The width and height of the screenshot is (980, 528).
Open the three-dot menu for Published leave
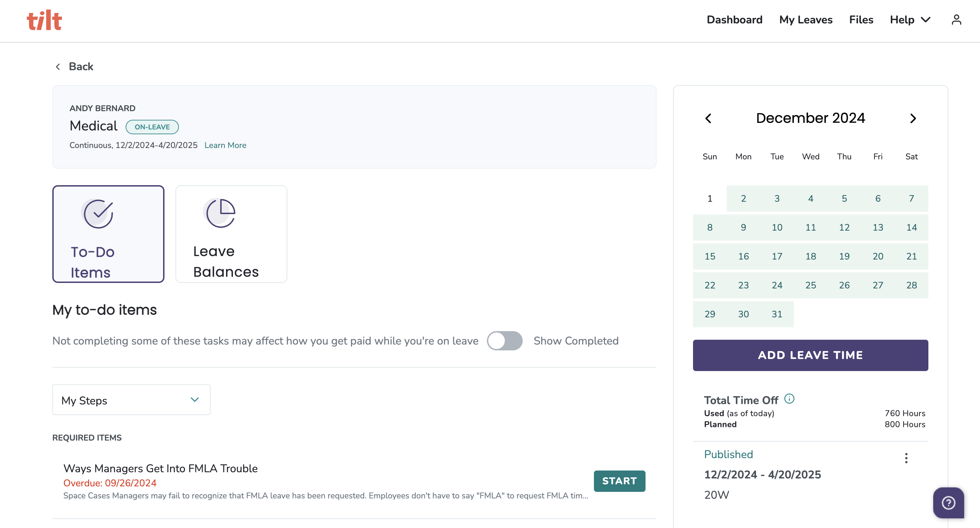906,458
